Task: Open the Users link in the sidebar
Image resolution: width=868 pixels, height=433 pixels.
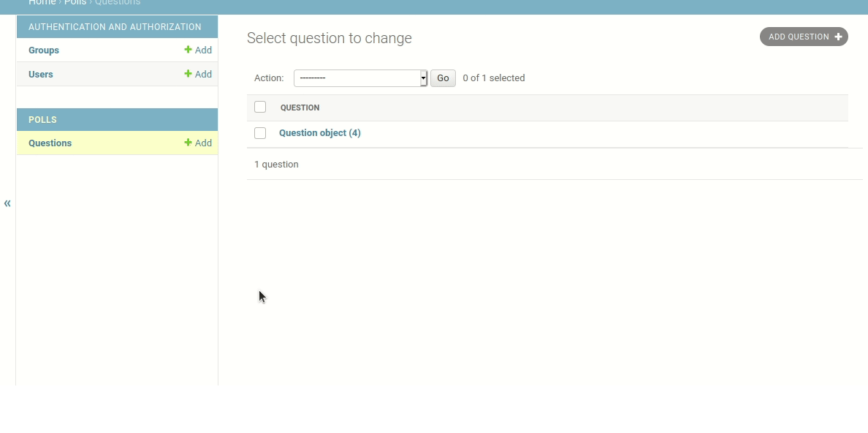Action: 41,75
